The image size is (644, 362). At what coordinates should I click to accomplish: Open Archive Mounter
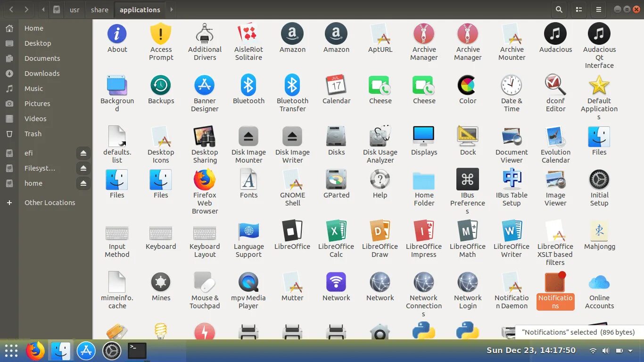tap(512, 34)
